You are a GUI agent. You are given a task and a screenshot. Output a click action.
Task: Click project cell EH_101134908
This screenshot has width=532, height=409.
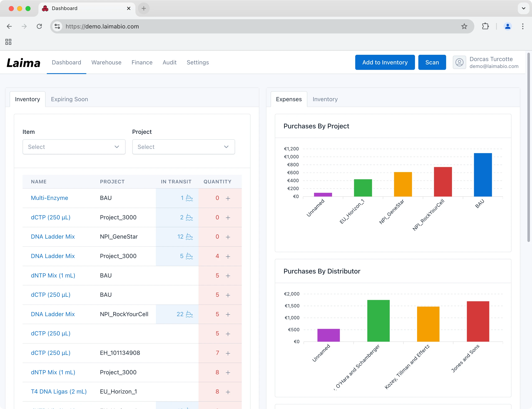120,353
